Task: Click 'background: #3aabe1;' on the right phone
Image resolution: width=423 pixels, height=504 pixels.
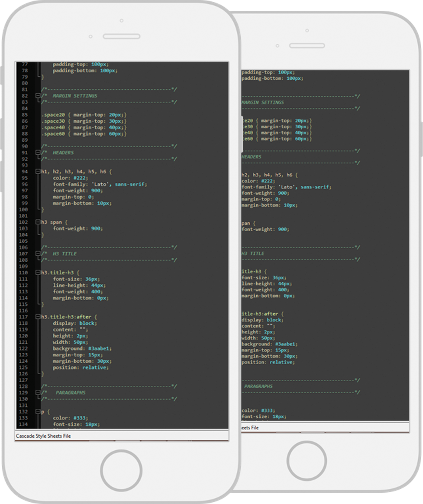Action: (x=269, y=344)
